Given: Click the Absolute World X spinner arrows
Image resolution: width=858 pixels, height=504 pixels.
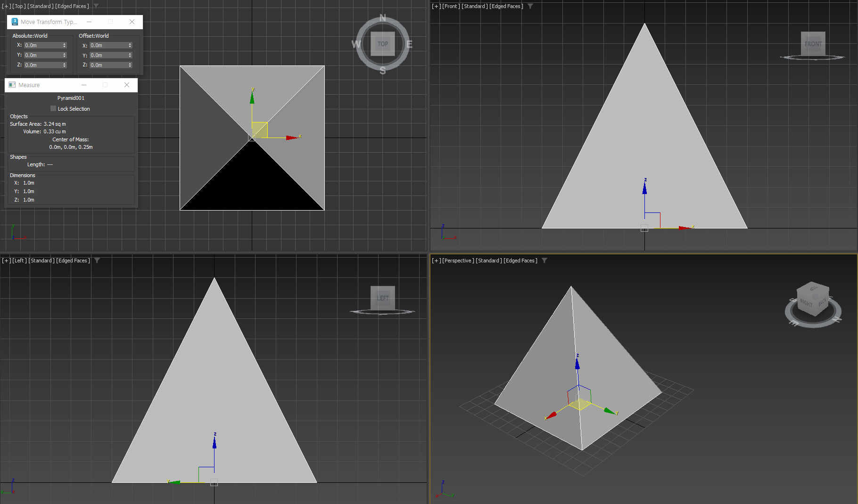Looking at the screenshot, I should (x=65, y=45).
